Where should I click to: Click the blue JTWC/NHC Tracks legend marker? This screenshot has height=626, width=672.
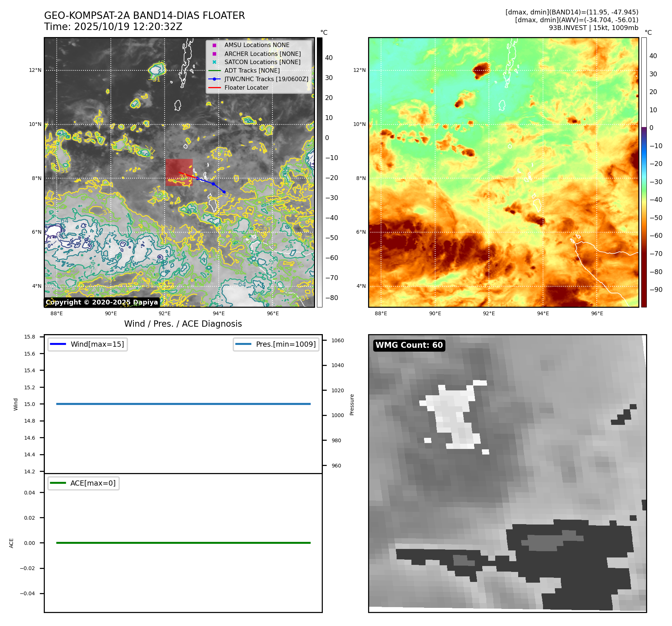click(x=214, y=79)
